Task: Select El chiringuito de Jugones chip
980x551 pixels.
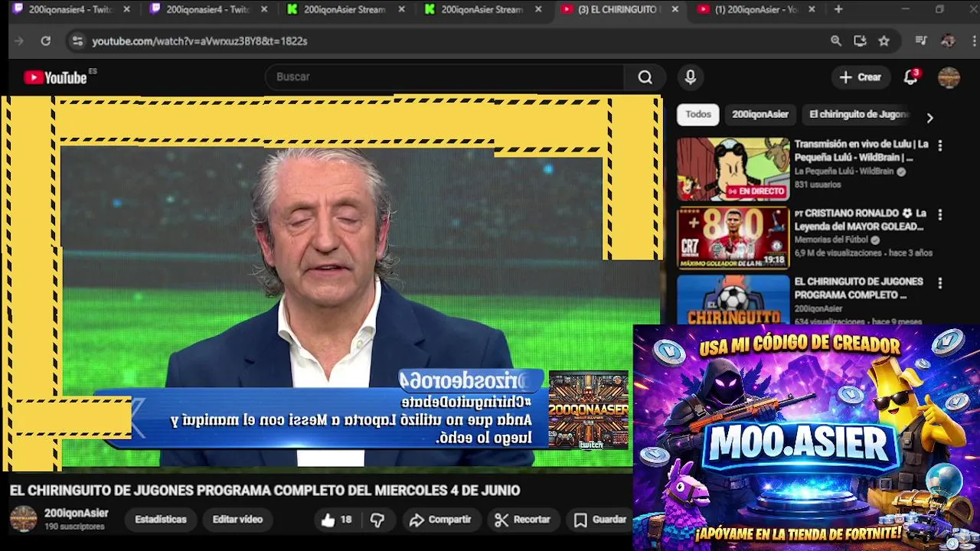Action: (858, 115)
